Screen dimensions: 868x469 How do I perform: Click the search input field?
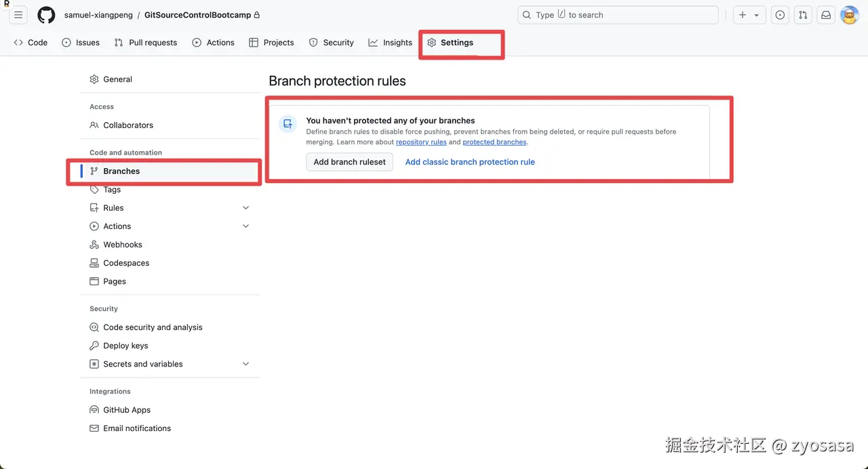[x=617, y=15]
